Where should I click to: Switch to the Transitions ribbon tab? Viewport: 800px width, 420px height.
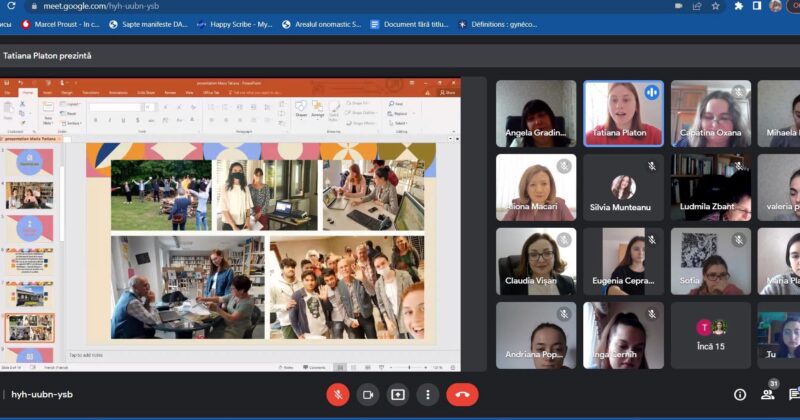(x=91, y=93)
